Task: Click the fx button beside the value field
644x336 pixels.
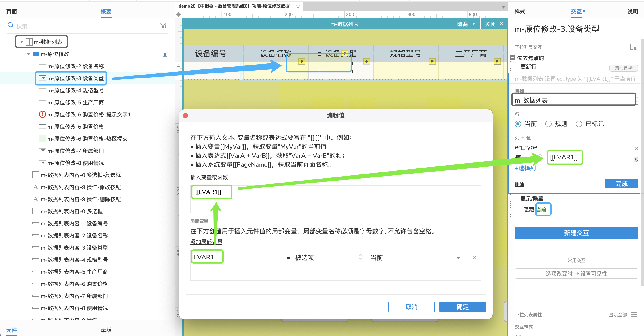Action: (636, 159)
